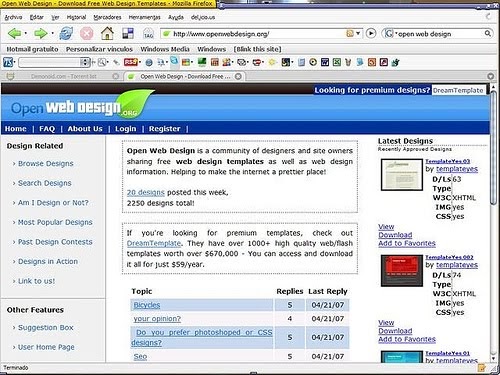
Task: Open the del.icio.us menu
Action: point(203,17)
